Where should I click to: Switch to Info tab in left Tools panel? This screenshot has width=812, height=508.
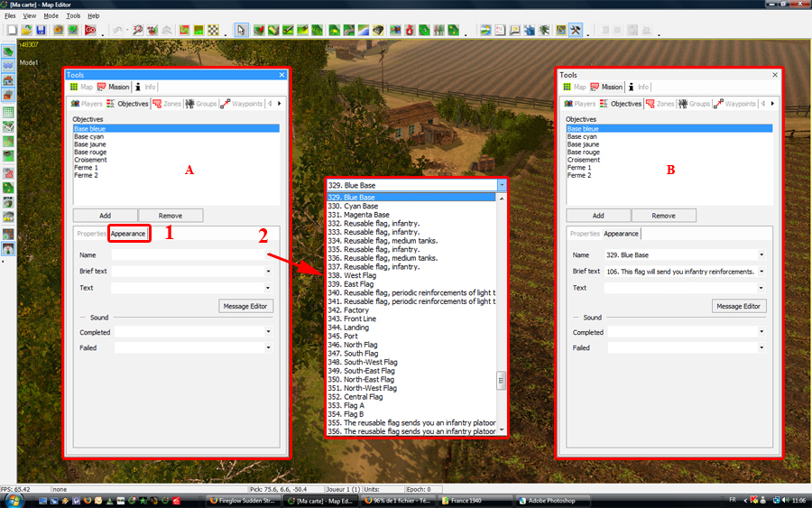point(145,87)
